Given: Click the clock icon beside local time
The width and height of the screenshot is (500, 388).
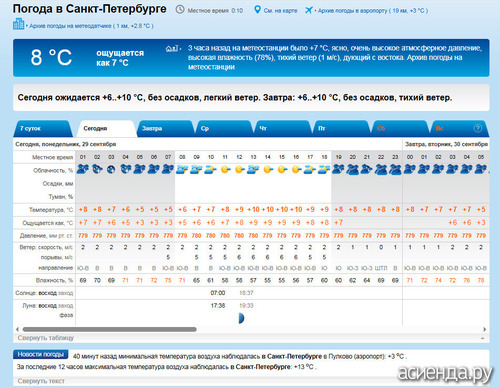Looking at the screenshot, I should click(x=180, y=10).
